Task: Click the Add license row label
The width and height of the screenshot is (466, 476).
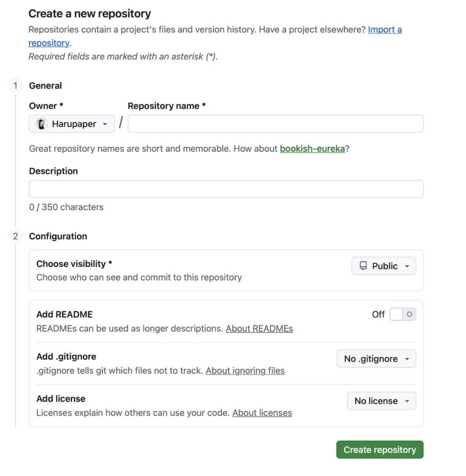Action: (x=61, y=399)
